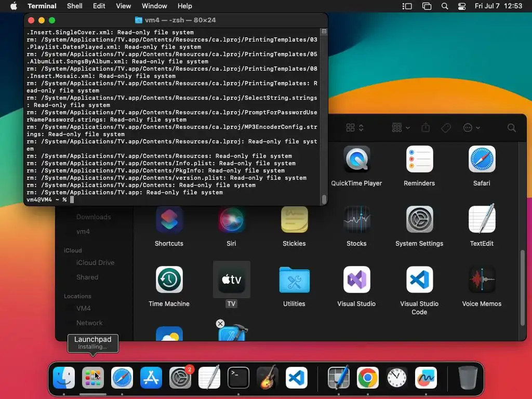
Task: Select Shared in Finder sidebar
Action: click(x=87, y=277)
